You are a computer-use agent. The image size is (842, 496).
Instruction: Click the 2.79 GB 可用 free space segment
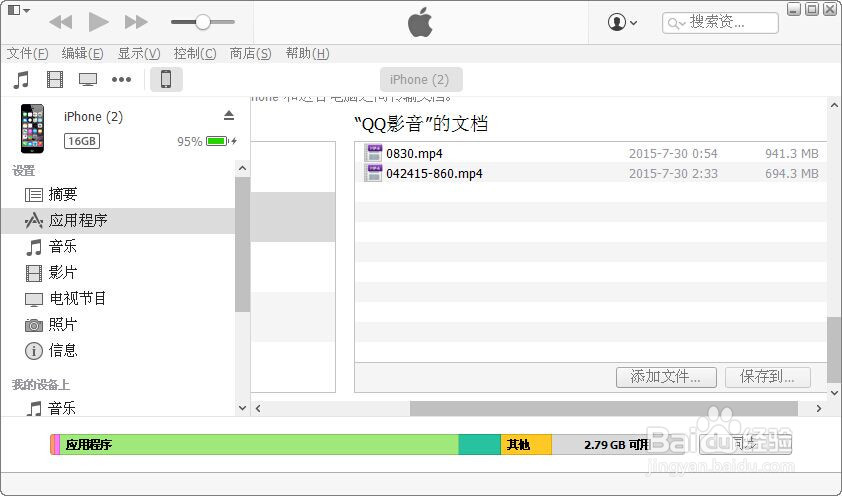[x=618, y=444]
